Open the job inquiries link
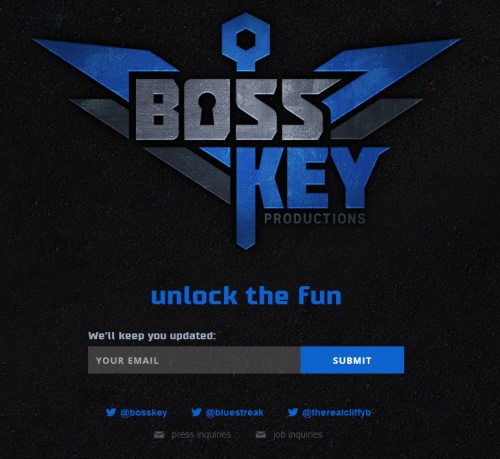500x459 pixels. tap(297, 435)
